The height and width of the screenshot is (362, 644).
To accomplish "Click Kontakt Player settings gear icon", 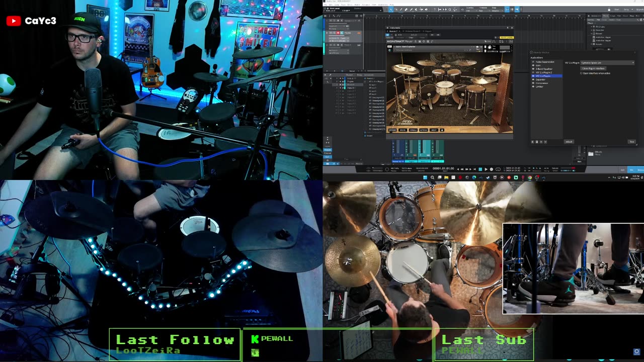I will tap(424, 41).
